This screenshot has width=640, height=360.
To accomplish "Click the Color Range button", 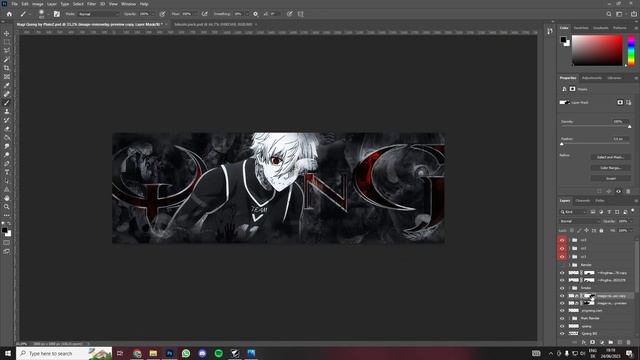I will tap(611, 168).
